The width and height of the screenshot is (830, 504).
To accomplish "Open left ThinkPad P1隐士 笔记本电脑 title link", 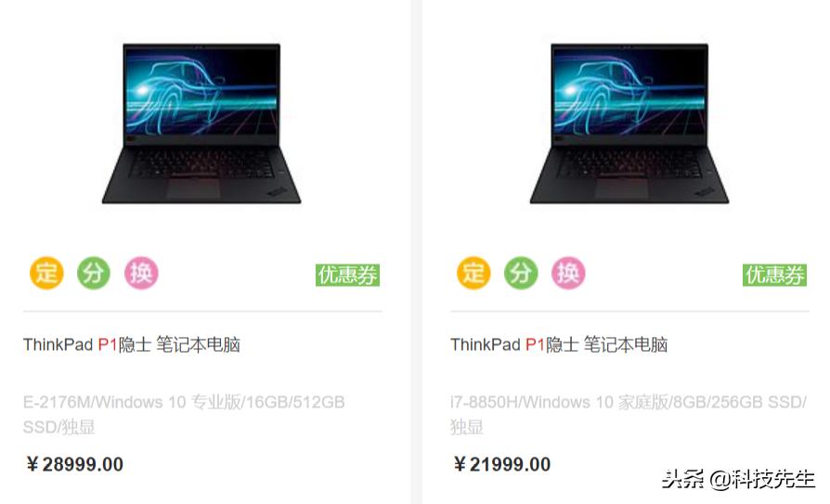I will click(x=131, y=344).
